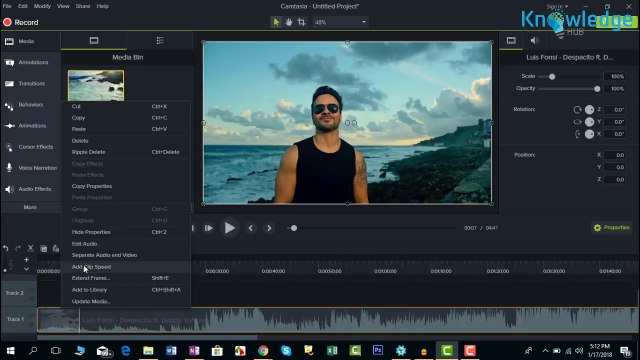
Task: Click the Position Y field
Action: pos(615,167)
